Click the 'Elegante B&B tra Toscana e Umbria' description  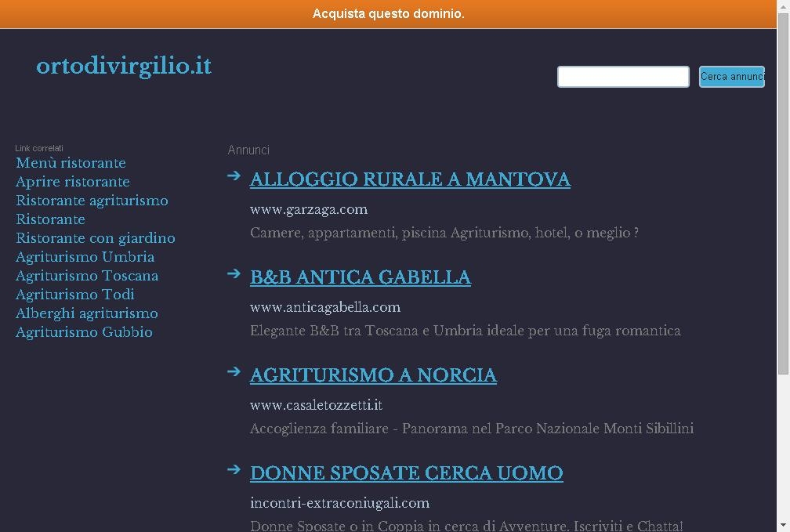466,331
